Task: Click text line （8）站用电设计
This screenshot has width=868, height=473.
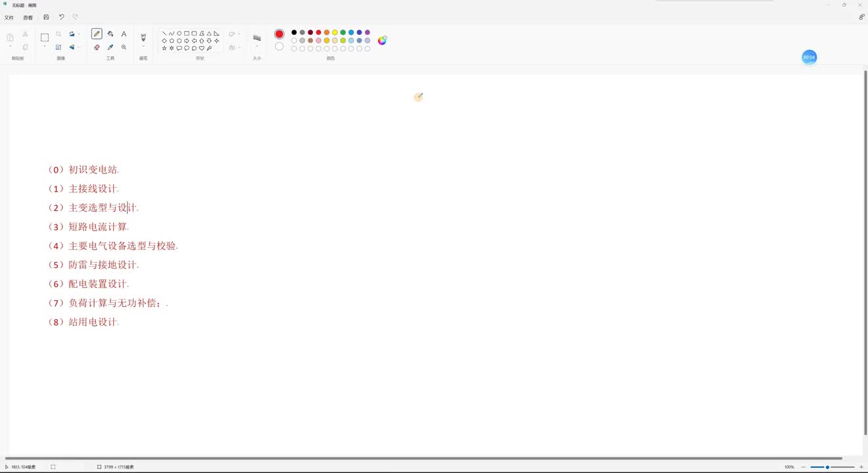Action: click(x=82, y=322)
